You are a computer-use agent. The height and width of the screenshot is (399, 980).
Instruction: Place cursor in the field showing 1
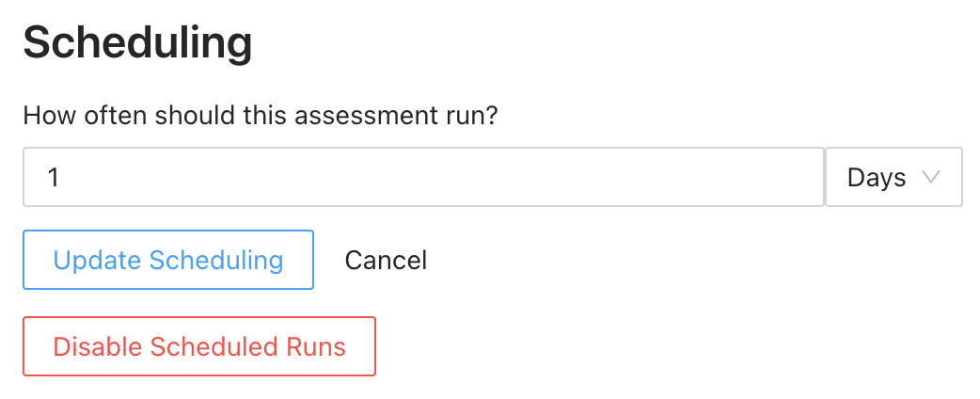[423, 177]
